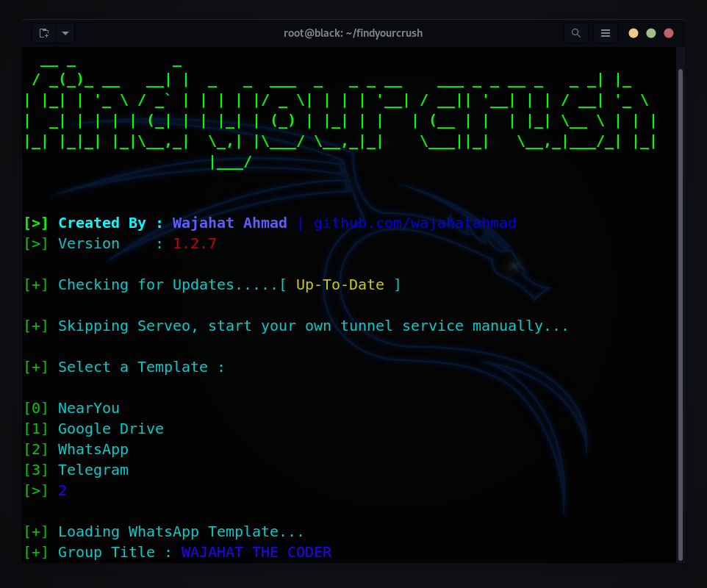
Task: Click group title WAJAHAT THE CODER
Action: tap(256, 553)
